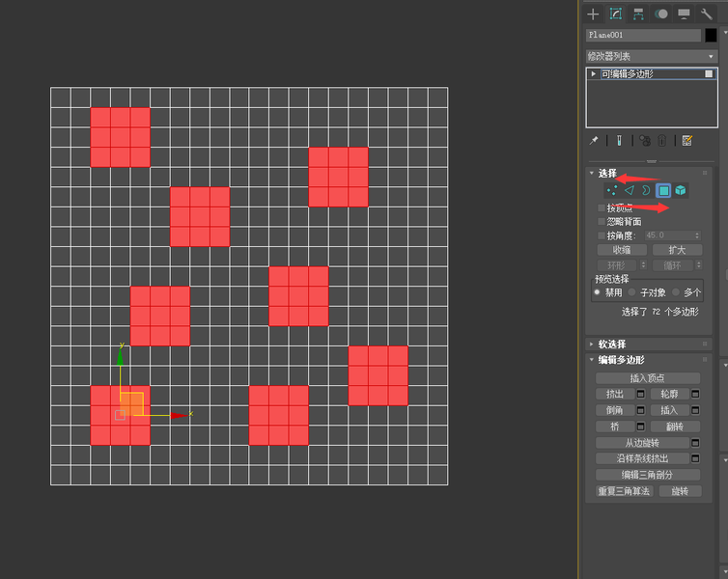Switch to the Modify panel tab
This screenshot has height=579, width=728.
click(616, 14)
